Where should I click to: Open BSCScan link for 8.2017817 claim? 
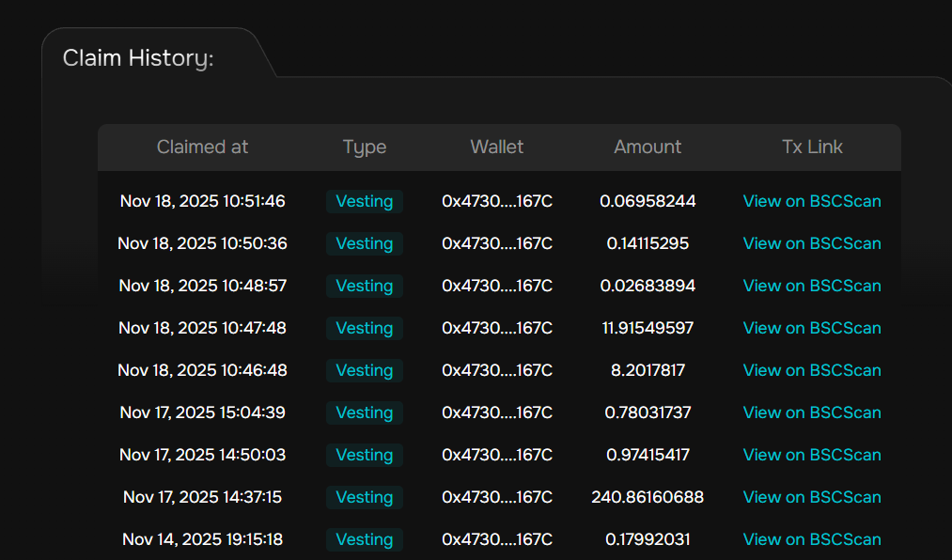[812, 370]
